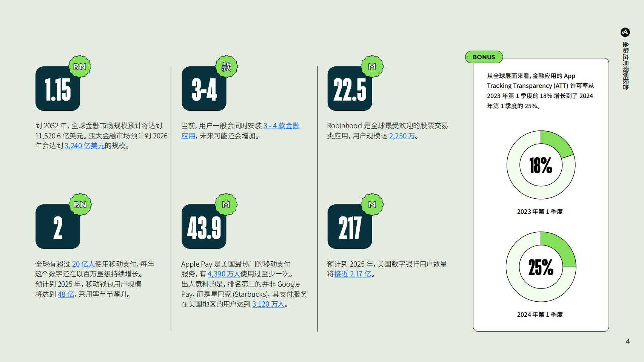Open the 3,240 亿美元 link
The width and height of the screenshot is (644, 362).
coord(85,146)
